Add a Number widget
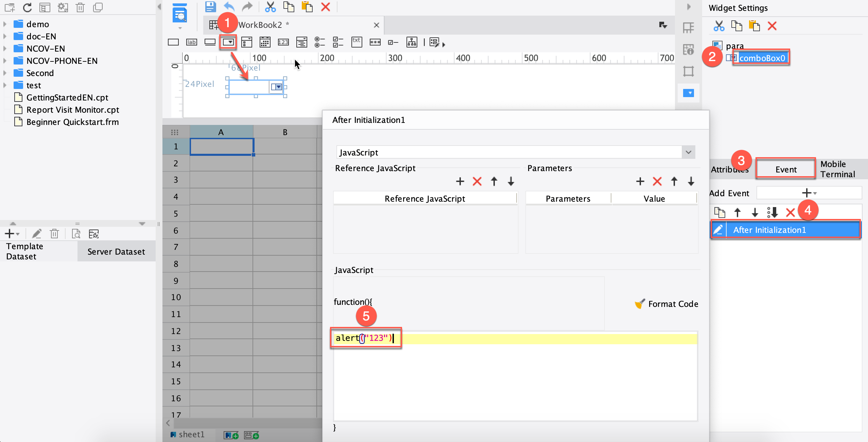 click(283, 42)
